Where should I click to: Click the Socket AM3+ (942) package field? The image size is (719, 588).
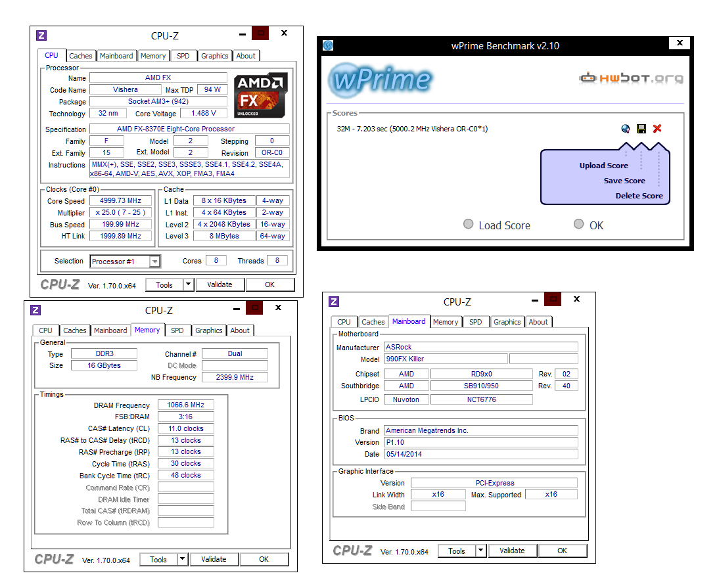point(158,101)
